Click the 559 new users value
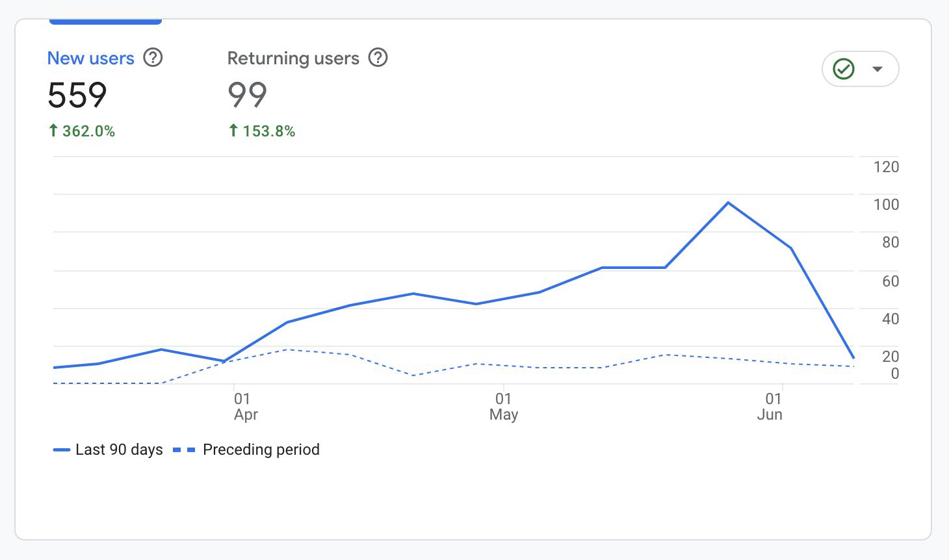This screenshot has width=949, height=560. 77,95
